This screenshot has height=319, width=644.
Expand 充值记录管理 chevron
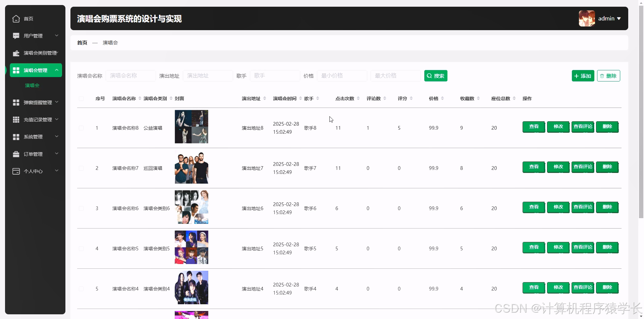pos(57,119)
